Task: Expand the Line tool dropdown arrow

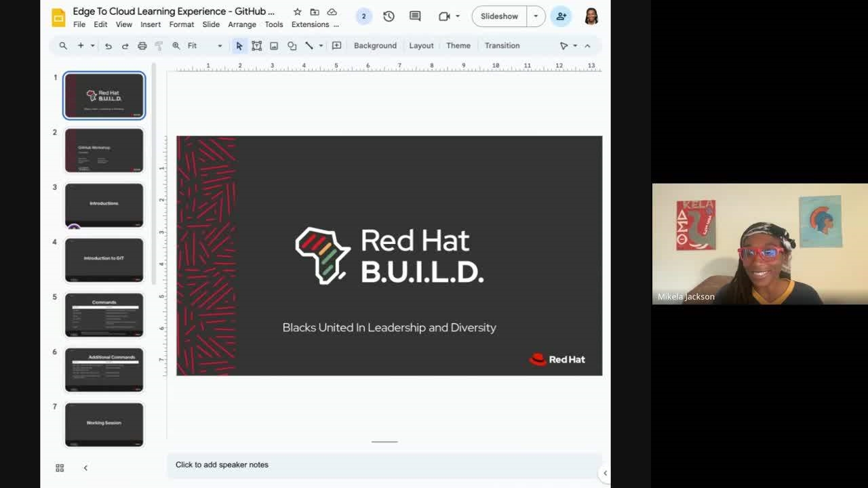Action: (x=321, y=45)
